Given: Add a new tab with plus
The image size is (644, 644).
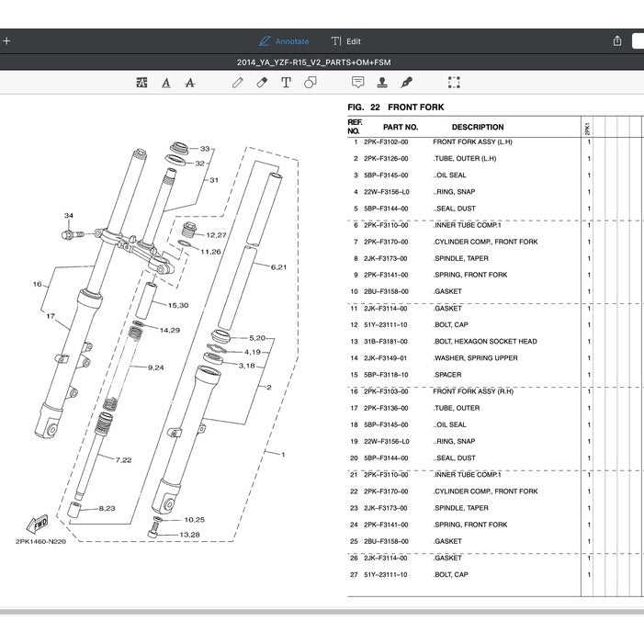Looking at the screenshot, I should click(6, 41).
